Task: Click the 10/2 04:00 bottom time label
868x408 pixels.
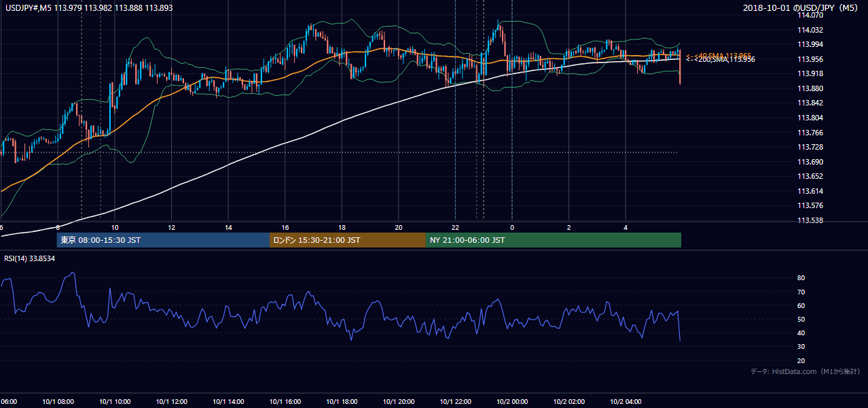Action: click(x=626, y=401)
